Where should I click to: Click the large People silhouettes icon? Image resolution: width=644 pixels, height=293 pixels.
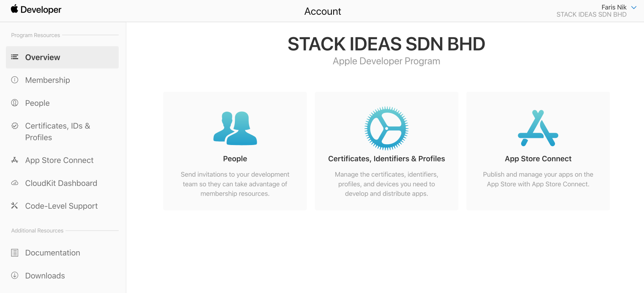[235, 128]
